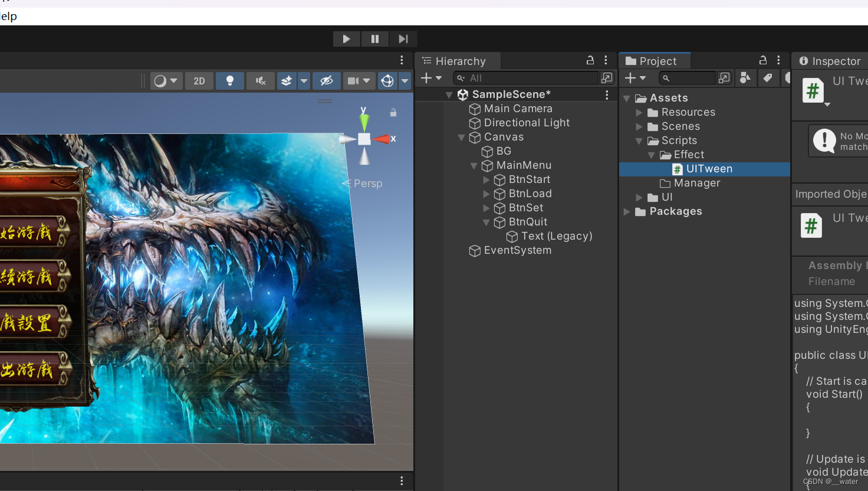The height and width of the screenshot is (491, 868).
Task: Lock the Project panel
Action: coord(763,60)
